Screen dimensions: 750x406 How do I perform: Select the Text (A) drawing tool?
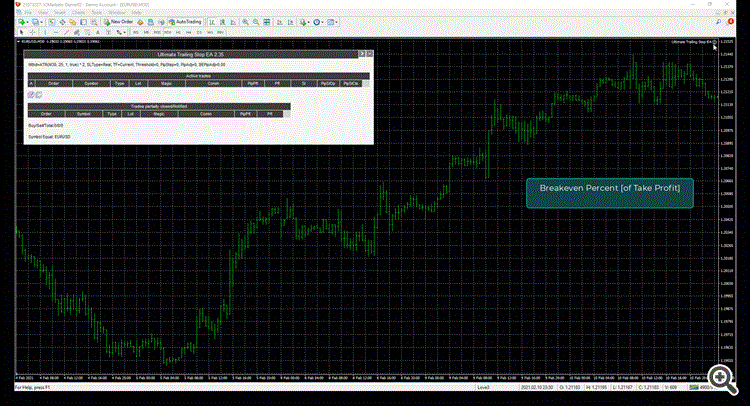coord(98,33)
